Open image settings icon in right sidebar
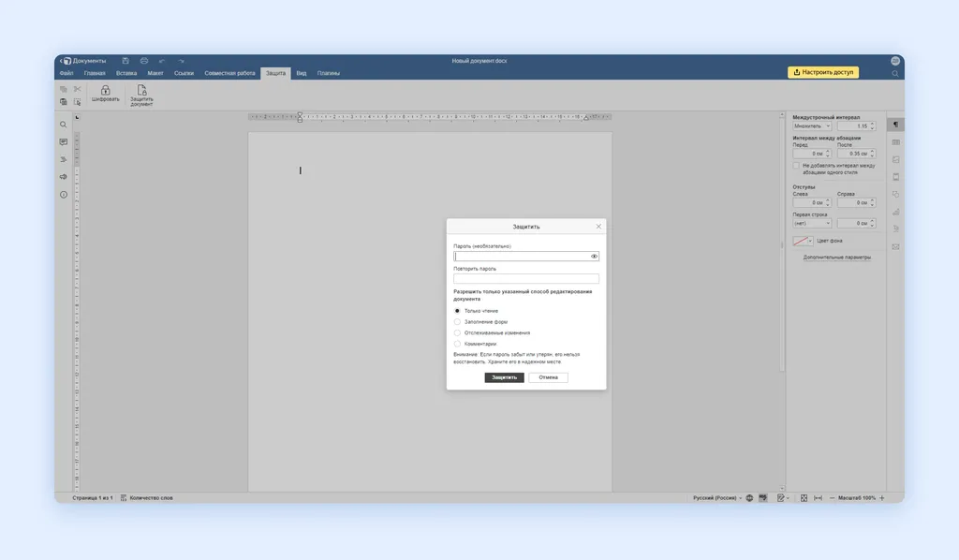Screen dimensions: 959x560 pos(895,159)
